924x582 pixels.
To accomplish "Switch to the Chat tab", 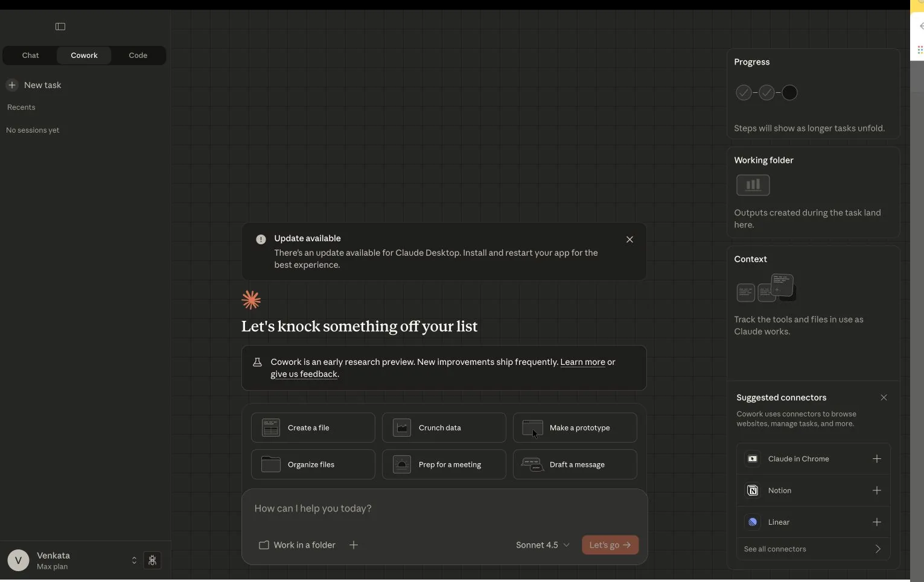I will [x=30, y=55].
